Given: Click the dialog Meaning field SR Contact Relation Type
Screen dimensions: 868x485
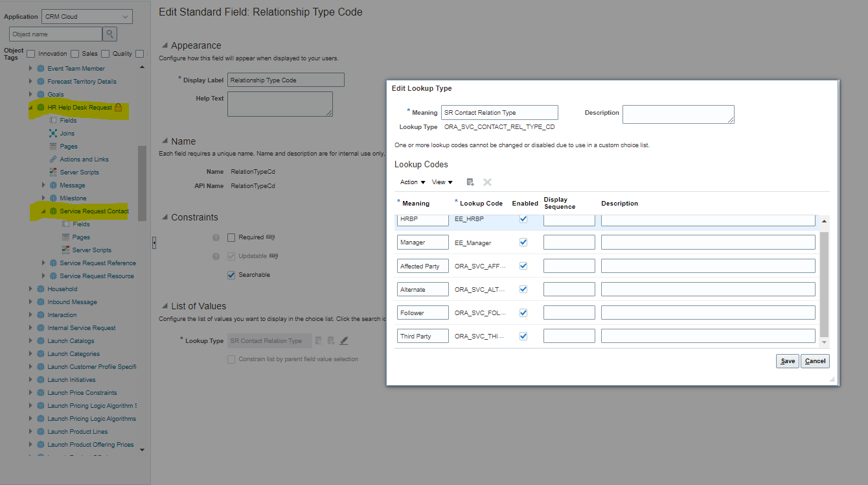Looking at the screenshot, I should click(499, 113).
